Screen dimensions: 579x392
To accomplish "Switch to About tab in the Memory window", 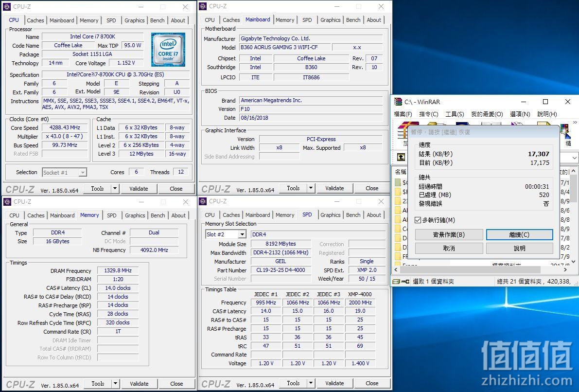I will [178, 215].
